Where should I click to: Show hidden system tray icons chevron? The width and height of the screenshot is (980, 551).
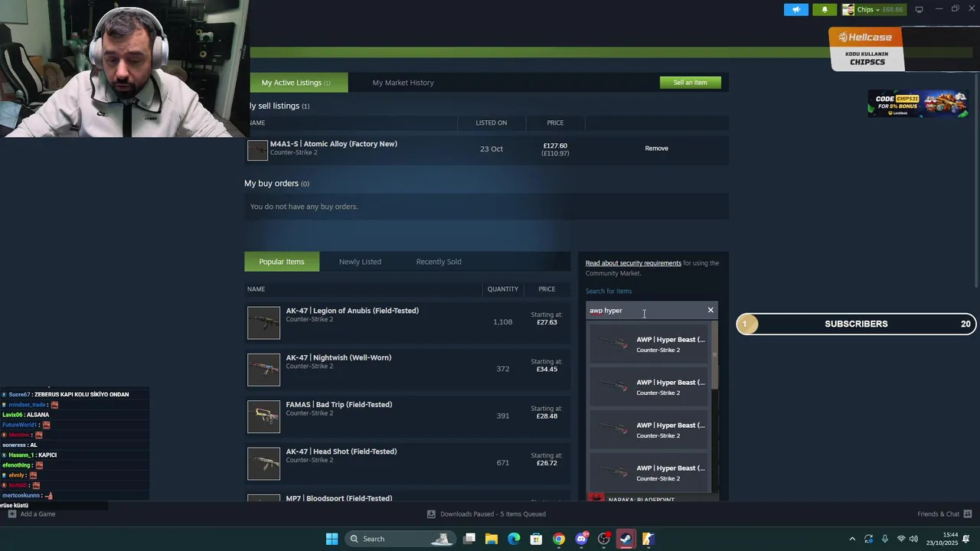point(852,539)
